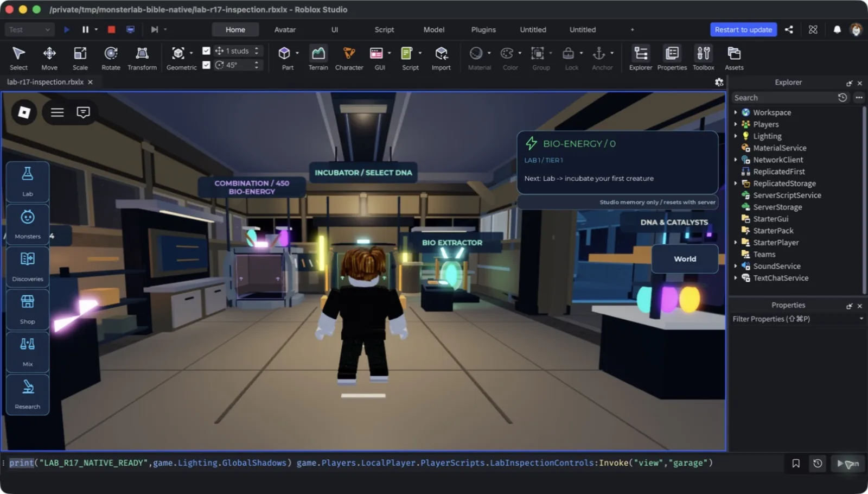Expand the Lighting tree node
The width and height of the screenshot is (868, 494).
pyautogui.click(x=736, y=136)
